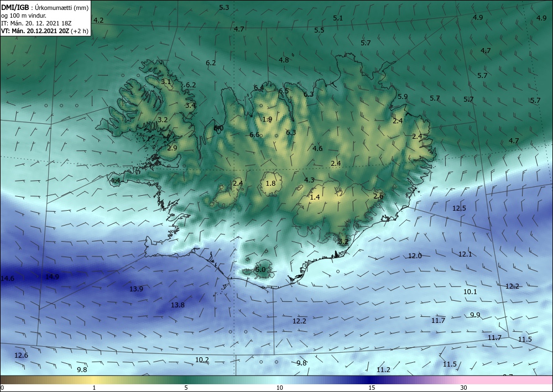Select the 'VT: Mán. 20.12.2021 20Z (+2 h)' line

click(44, 30)
